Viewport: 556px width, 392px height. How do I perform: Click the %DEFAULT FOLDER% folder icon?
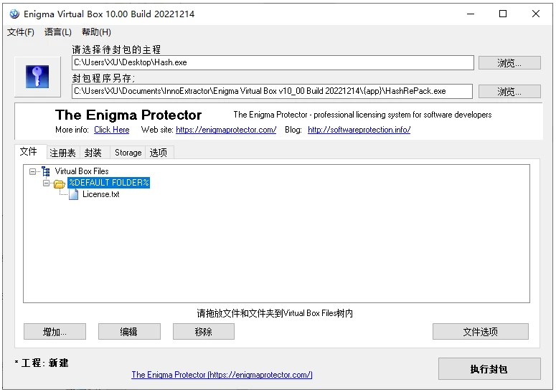pyautogui.click(x=60, y=183)
